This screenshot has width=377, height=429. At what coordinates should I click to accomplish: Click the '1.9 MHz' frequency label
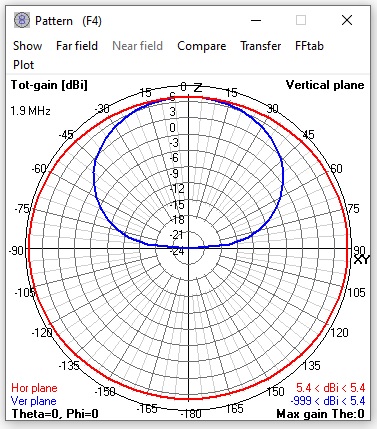(30, 110)
